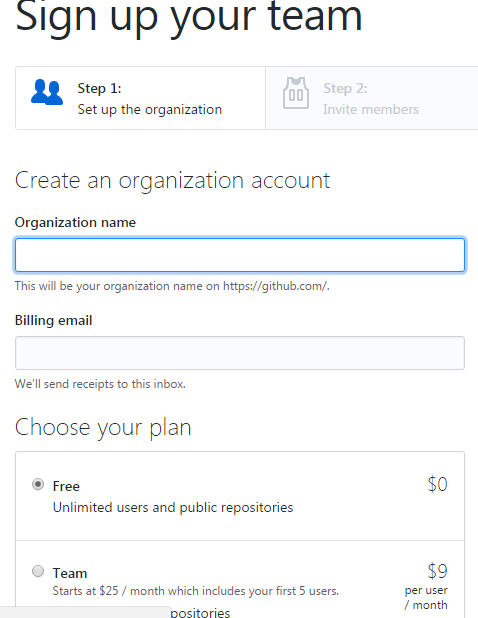Choose the Team plan radio button
The image size is (478, 618).
point(38,571)
